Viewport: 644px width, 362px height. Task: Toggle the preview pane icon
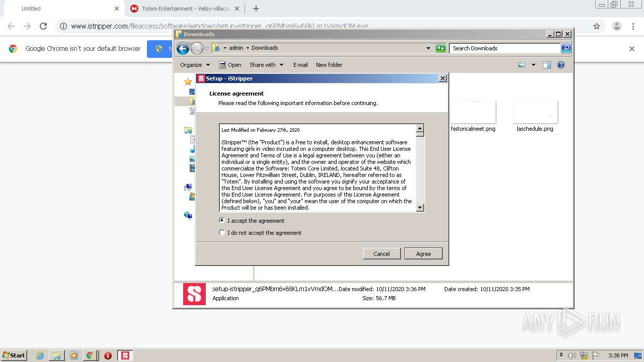click(547, 65)
